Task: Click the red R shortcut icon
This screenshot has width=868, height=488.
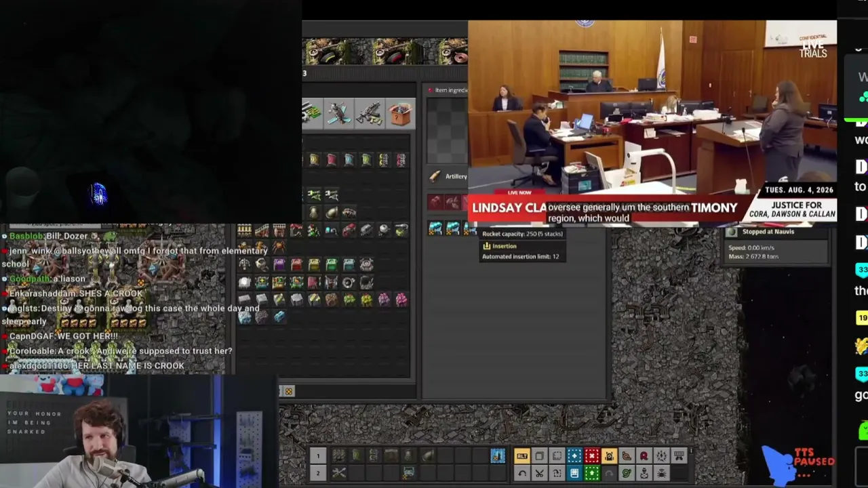Action: point(644,456)
